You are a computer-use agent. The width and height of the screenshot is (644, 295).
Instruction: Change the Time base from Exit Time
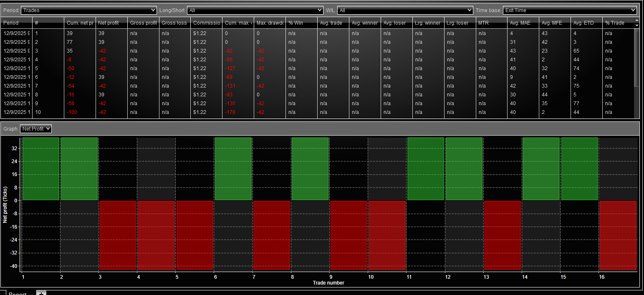coord(569,10)
